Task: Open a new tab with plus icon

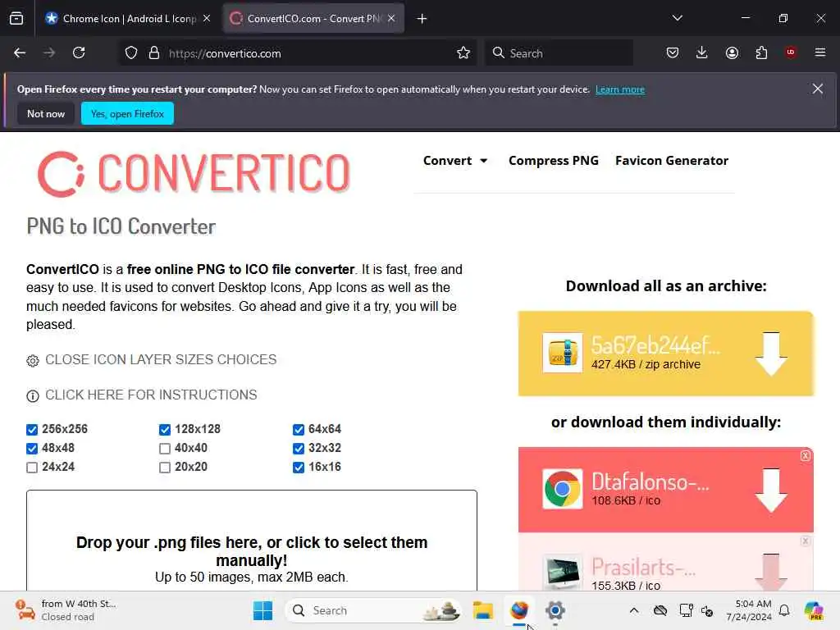Action: [422, 19]
